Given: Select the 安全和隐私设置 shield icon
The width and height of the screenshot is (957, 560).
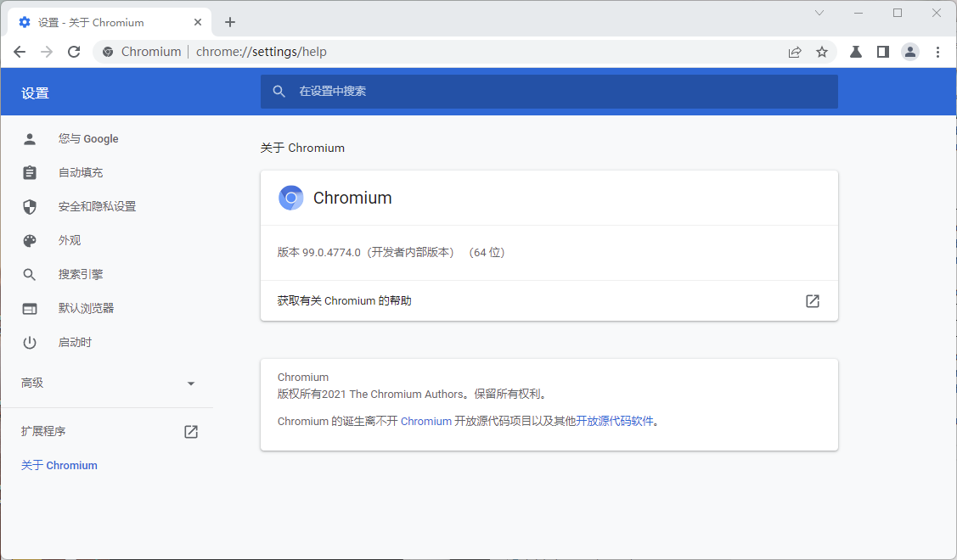Looking at the screenshot, I should coord(30,206).
